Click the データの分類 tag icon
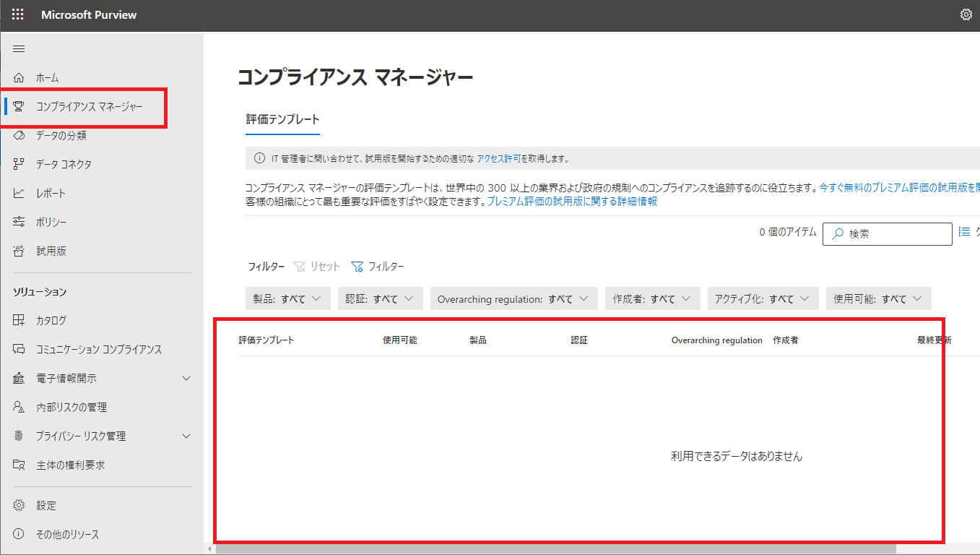Viewport: 980px width, 555px height. click(x=19, y=135)
